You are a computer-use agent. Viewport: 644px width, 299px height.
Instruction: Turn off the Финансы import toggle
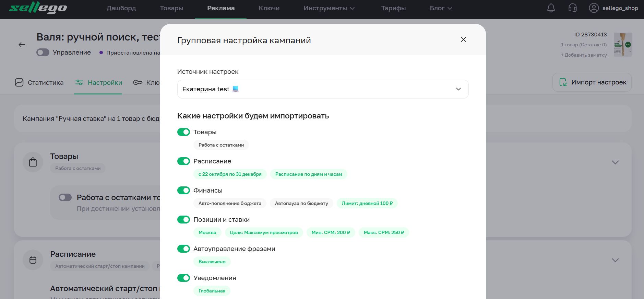click(x=183, y=191)
